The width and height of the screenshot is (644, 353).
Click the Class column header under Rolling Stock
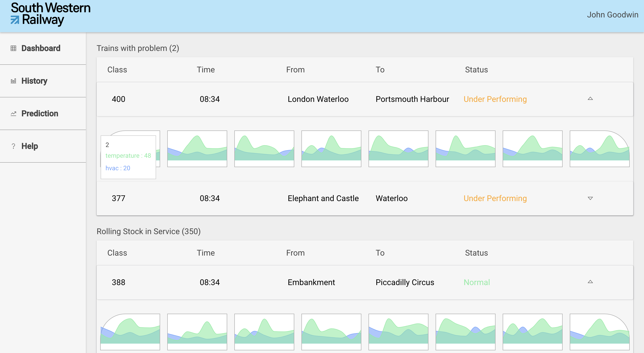pyautogui.click(x=117, y=253)
